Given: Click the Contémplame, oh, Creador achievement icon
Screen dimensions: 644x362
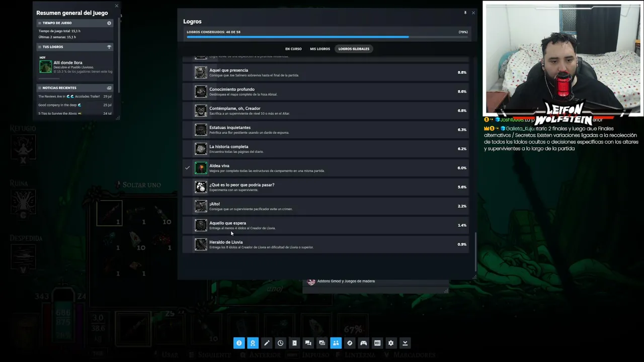Looking at the screenshot, I should (x=201, y=111).
